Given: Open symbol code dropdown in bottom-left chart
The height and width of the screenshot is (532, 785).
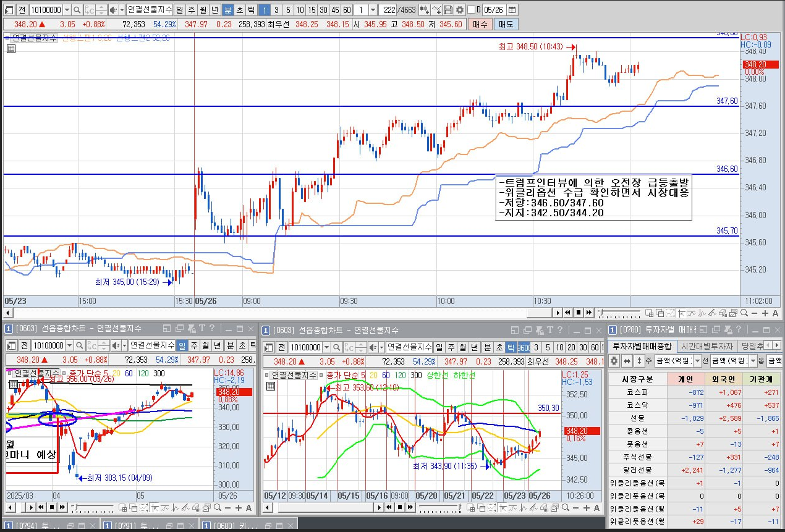Looking at the screenshot, I should tap(69, 345).
